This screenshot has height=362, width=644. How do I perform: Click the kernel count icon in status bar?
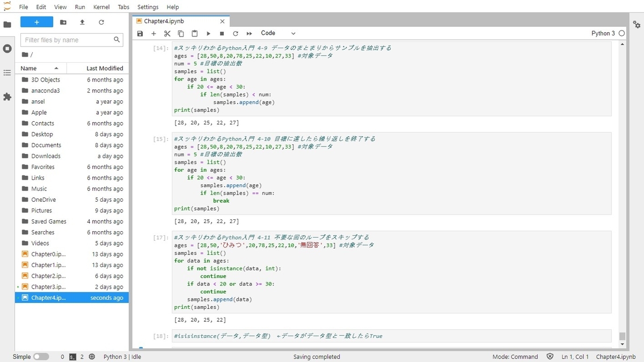pos(92,357)
